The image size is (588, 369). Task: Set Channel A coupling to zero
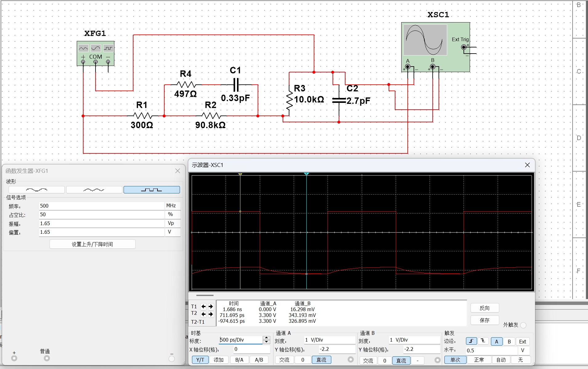303,360
